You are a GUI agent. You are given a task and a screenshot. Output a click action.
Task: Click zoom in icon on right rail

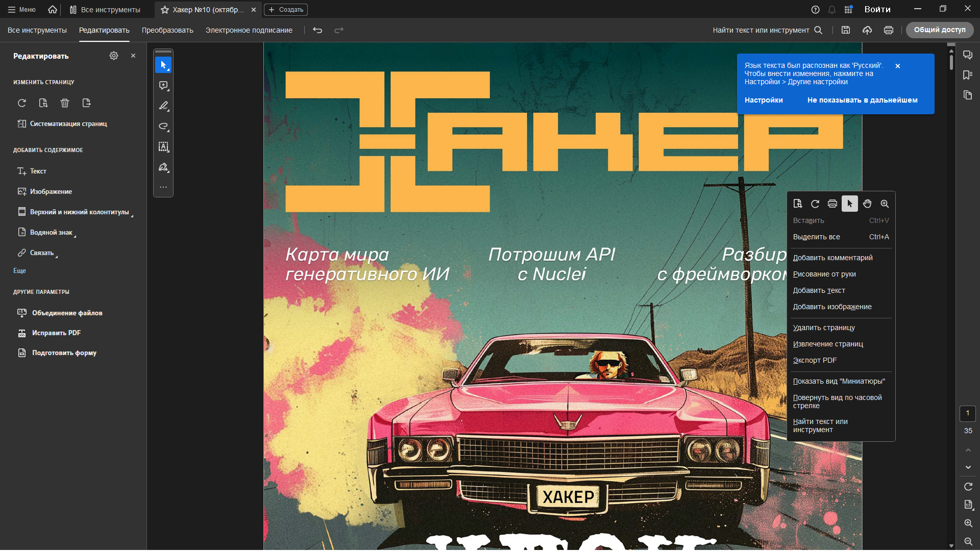968,523
